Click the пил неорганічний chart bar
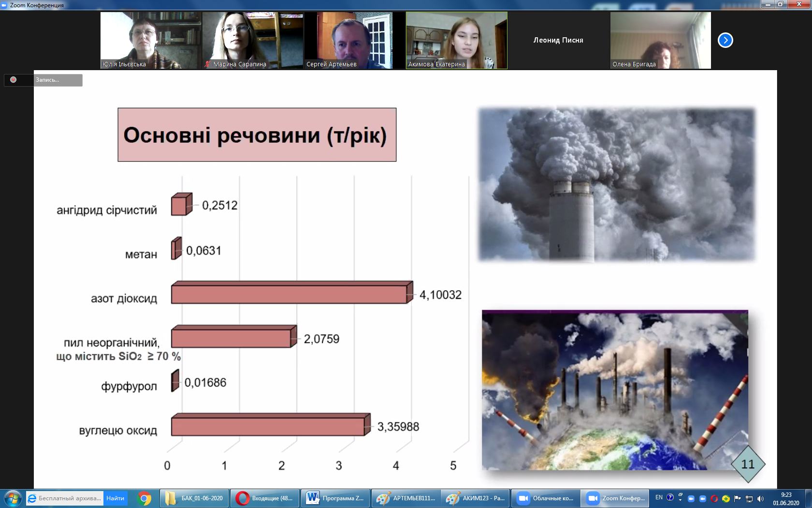This screenshot has height=508, width=812. click(234, 336)
